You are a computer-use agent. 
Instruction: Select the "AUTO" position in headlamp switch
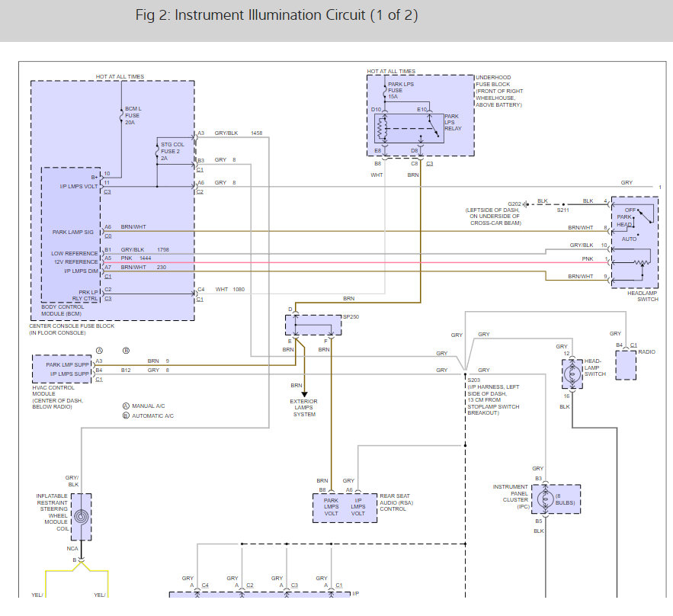pos(629,239)
